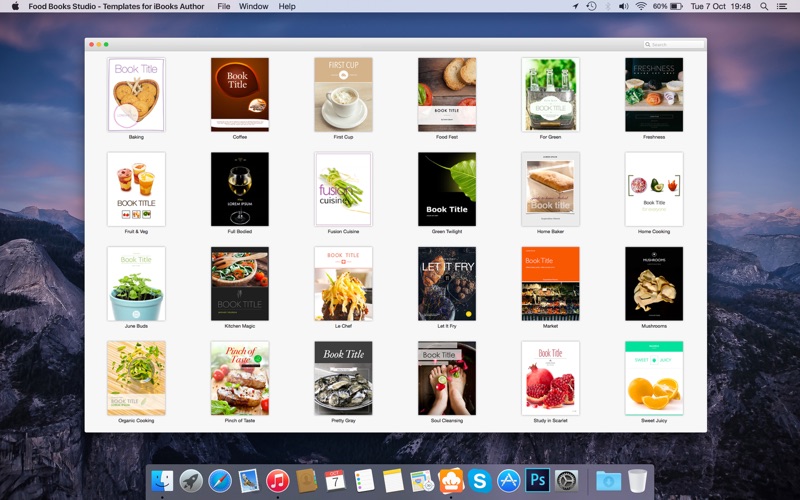Open the Help menu

coord(287,6)
